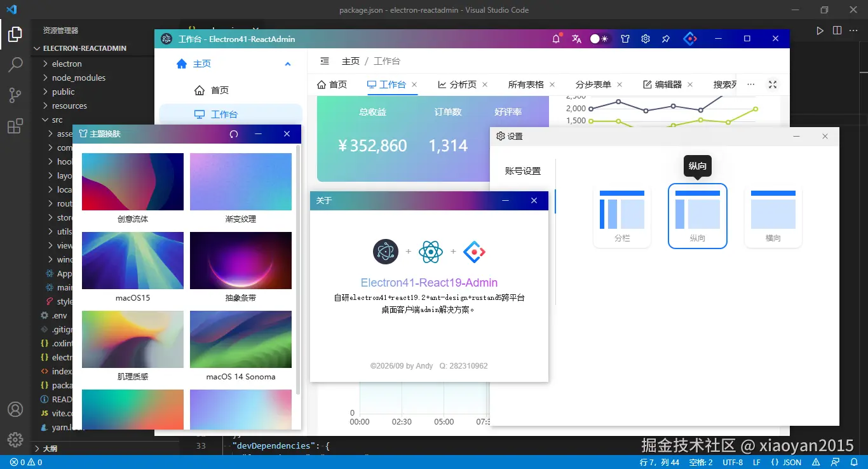The height and width of the screenshot is (469, 868).
Task: Open the VS Code Explorer view icon
Action: [x=15, y=34]
